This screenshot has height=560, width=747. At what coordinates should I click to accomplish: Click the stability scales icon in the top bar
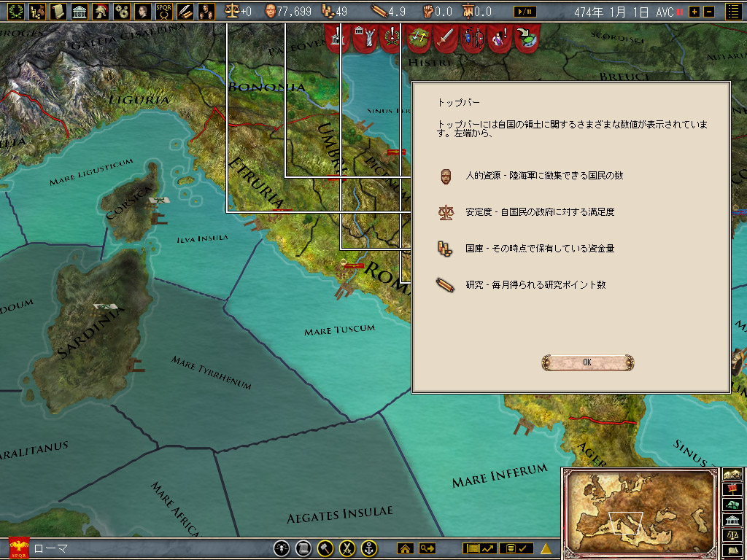pyautogui.click(x=232, y=11)
